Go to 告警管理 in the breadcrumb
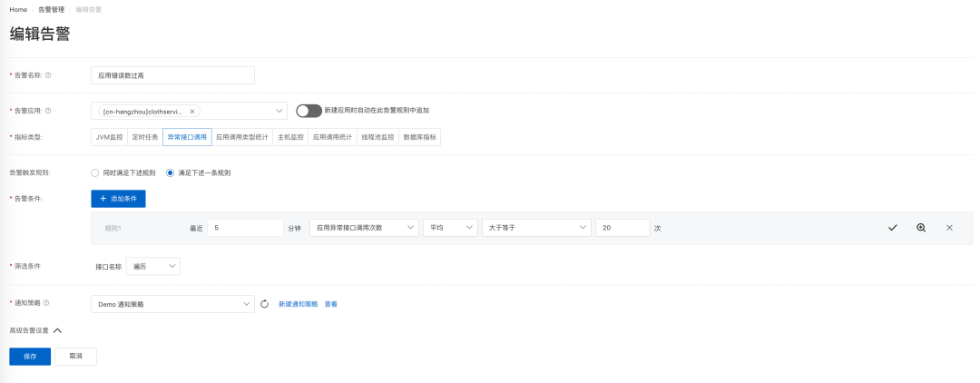 coord(51,9)
